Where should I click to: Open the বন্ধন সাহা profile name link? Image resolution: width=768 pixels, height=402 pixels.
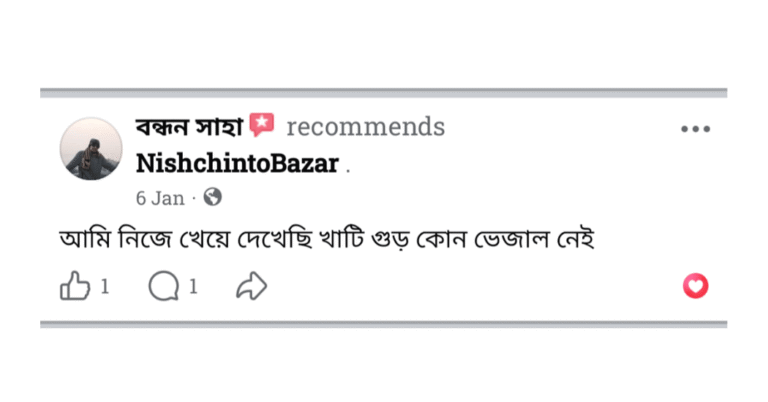(x=189, y=127)
